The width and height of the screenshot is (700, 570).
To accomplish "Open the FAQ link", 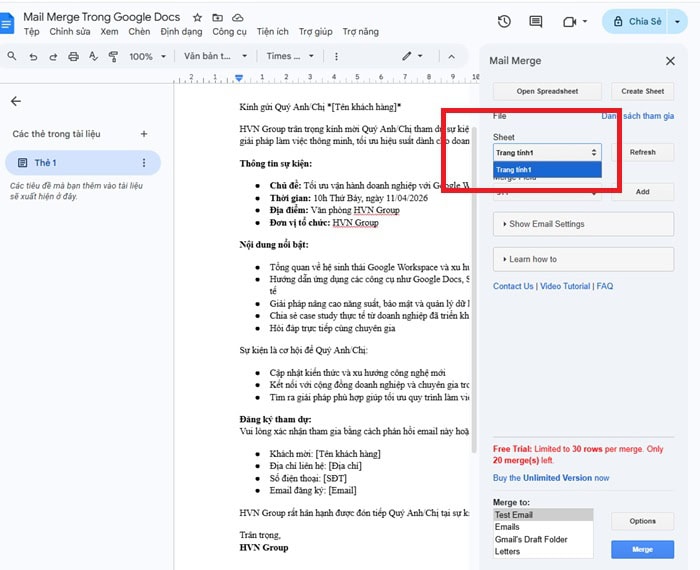I will (x=604, y=286).
